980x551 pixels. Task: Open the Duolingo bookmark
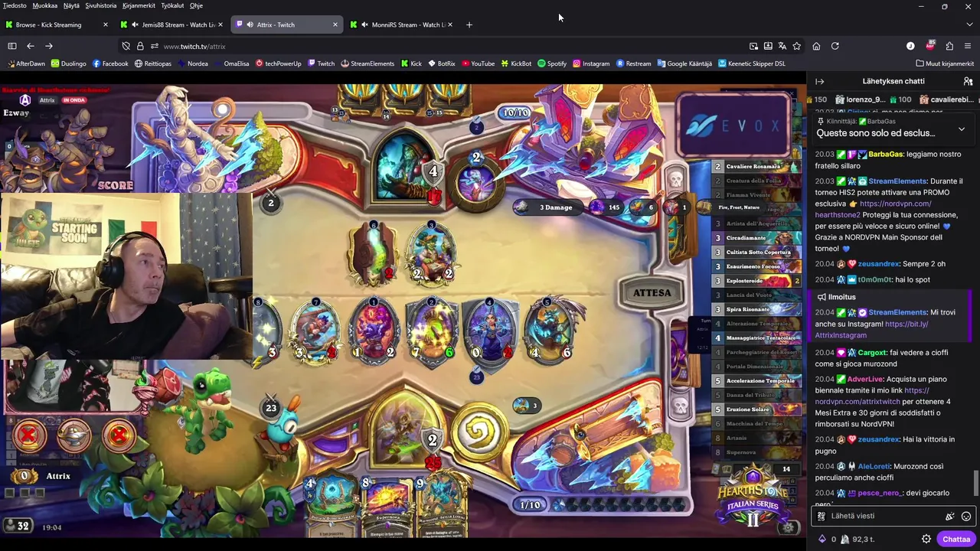(x=68, y=64)
